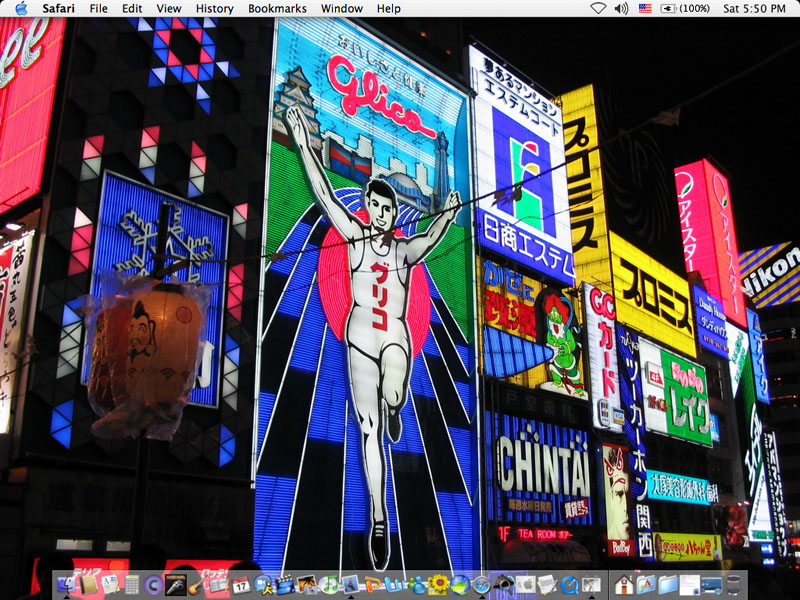Open the Bookmarks menu
Image resolution: width=800 pixels, height=600 pixels.
[x=278, y=8]
